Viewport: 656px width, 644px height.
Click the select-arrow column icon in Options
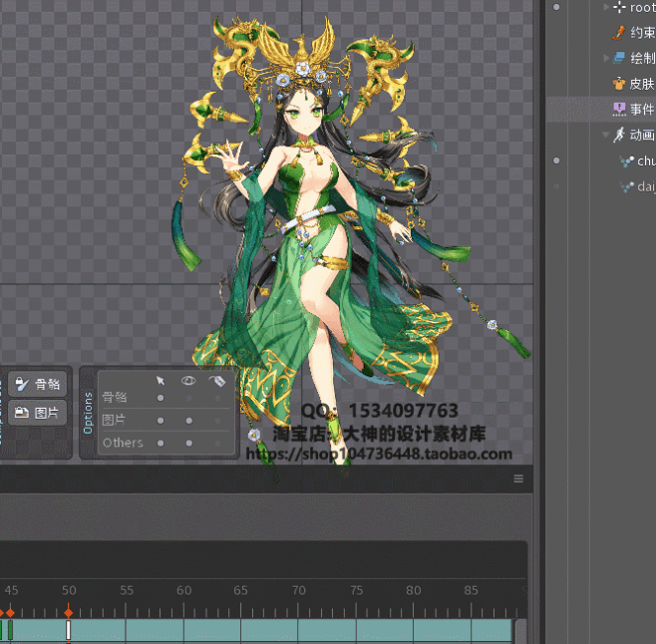pyautogui.click(x=161, y=380)
